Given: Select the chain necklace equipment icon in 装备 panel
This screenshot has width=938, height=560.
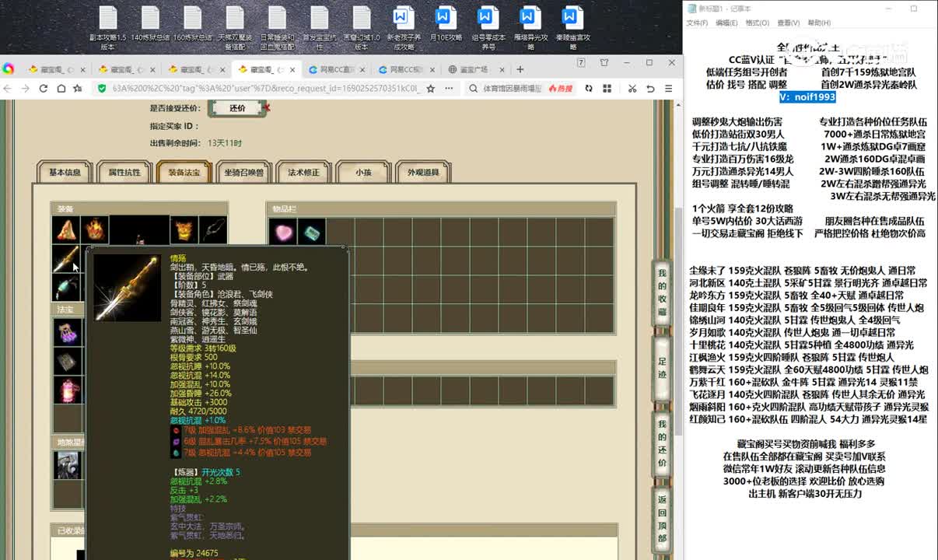Looking at the screenshot, I should click(x=212, y=229).
